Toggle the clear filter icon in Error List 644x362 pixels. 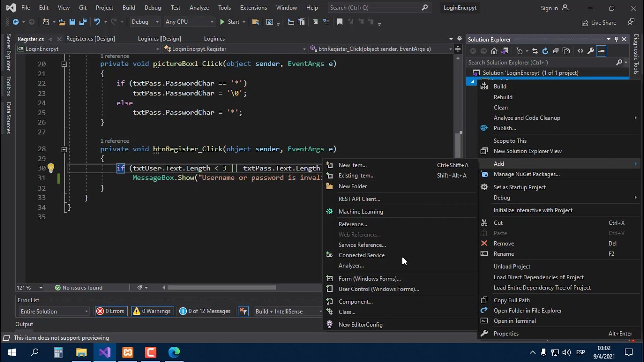pos(243,311)
